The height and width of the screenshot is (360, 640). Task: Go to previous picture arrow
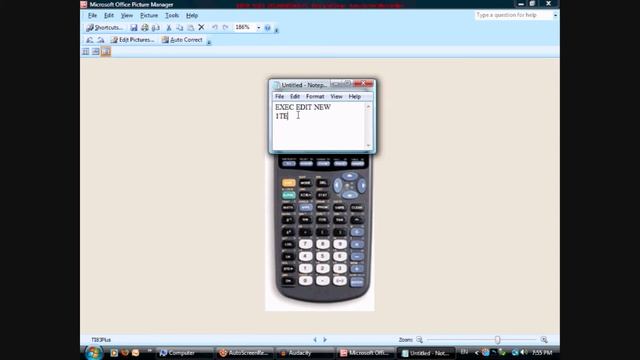[315, 340]
